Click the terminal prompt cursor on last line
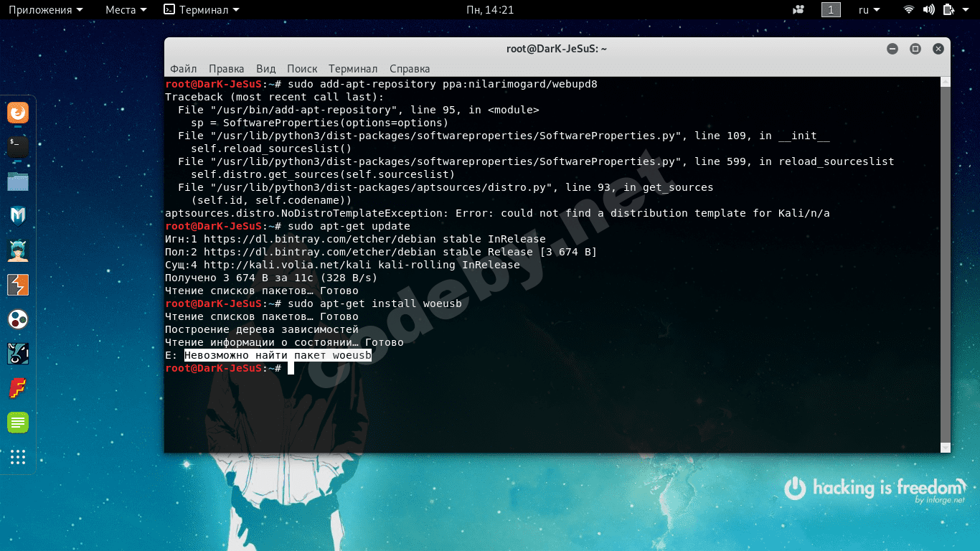Screen dimensions: 980x551 [291, 368]
